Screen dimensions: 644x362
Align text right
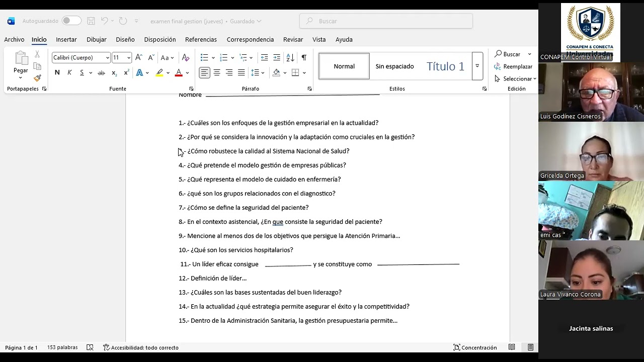tap(229, 73)
